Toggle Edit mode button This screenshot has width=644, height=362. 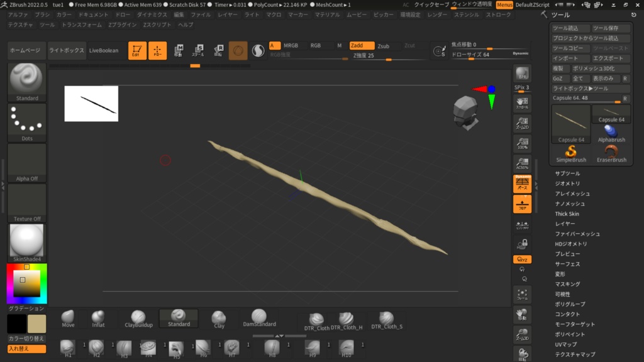coord(137,50)
